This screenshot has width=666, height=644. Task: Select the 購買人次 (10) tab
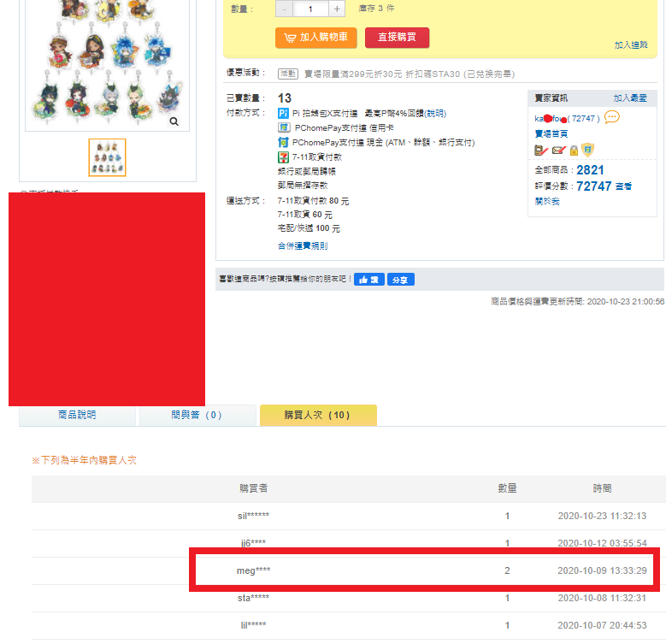pos(318,415)
